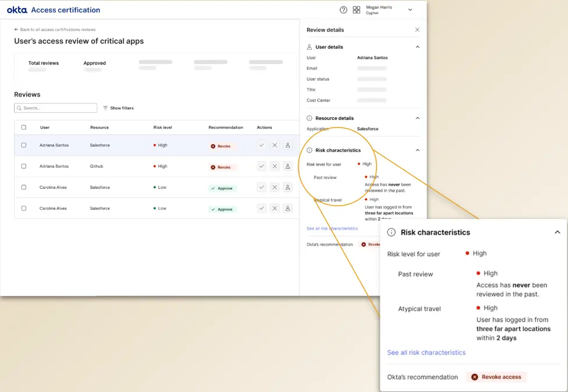Click reassign person icon in Adriana Salesforce row
Screen dimensions: 568x392
287,145
